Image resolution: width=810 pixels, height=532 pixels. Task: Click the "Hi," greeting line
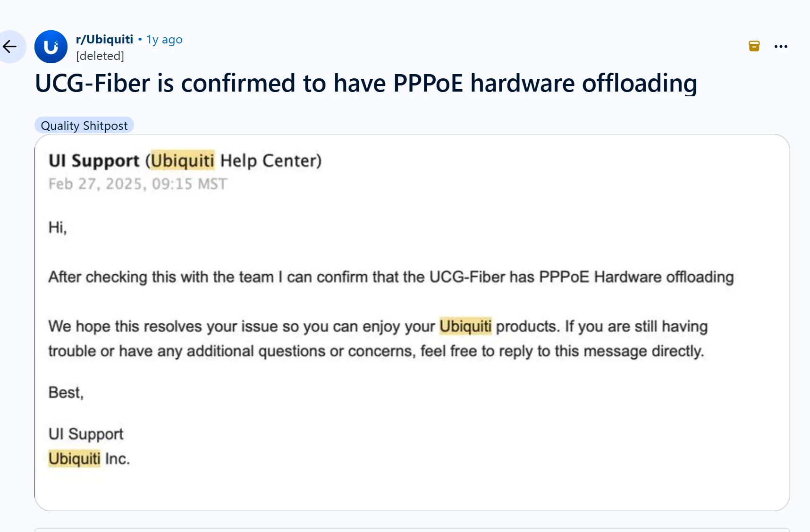click(58, 228)
